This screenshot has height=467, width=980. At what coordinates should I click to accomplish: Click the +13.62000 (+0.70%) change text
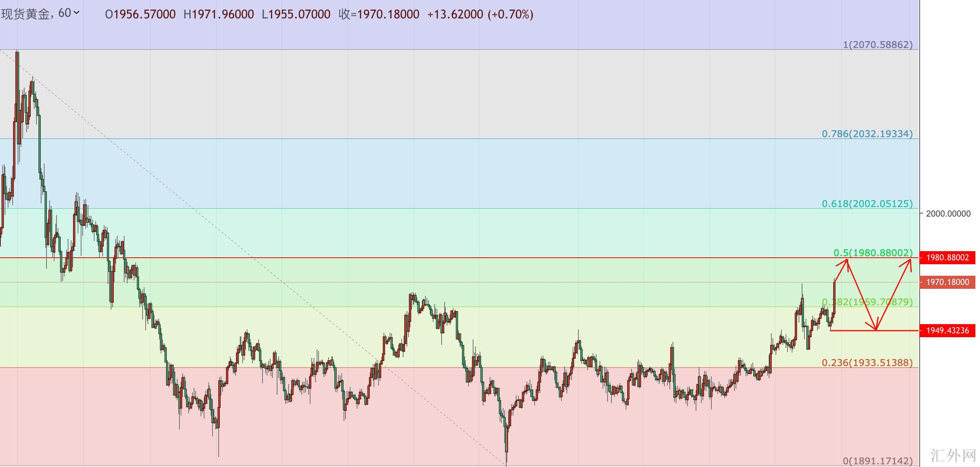[x=480, y=14]
